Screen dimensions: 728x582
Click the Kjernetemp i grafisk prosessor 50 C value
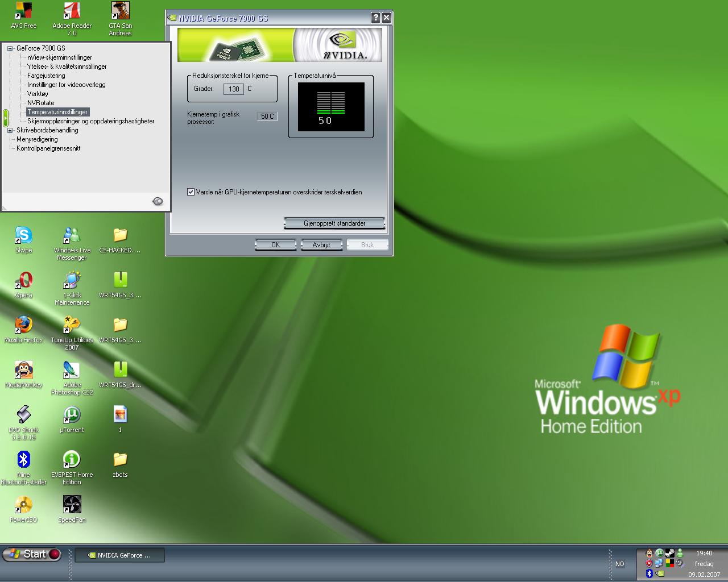267,117
